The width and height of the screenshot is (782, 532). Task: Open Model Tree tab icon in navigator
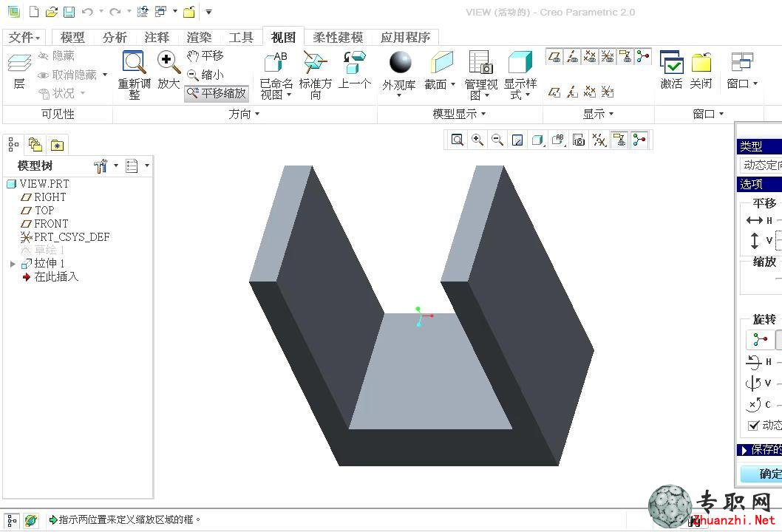(13, 145)
